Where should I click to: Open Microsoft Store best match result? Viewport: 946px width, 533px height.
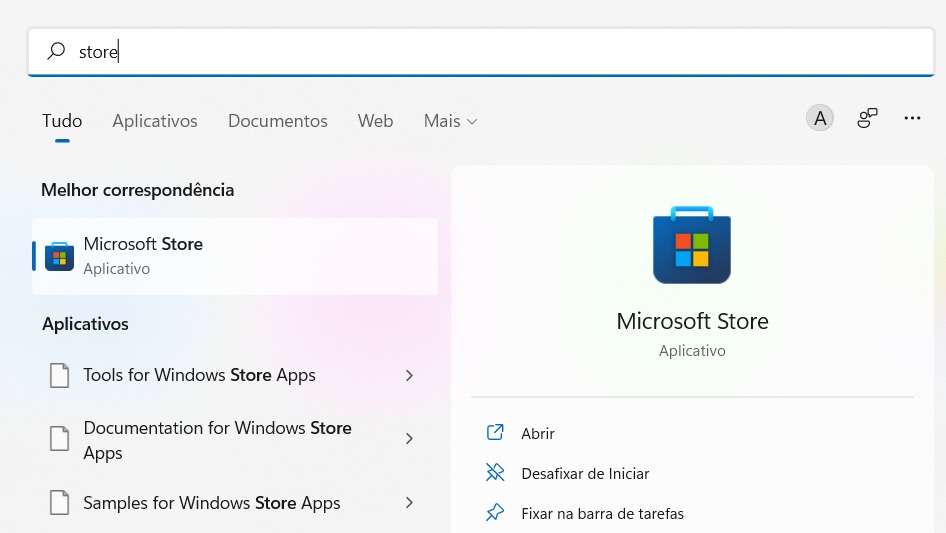tap(235, 257)
